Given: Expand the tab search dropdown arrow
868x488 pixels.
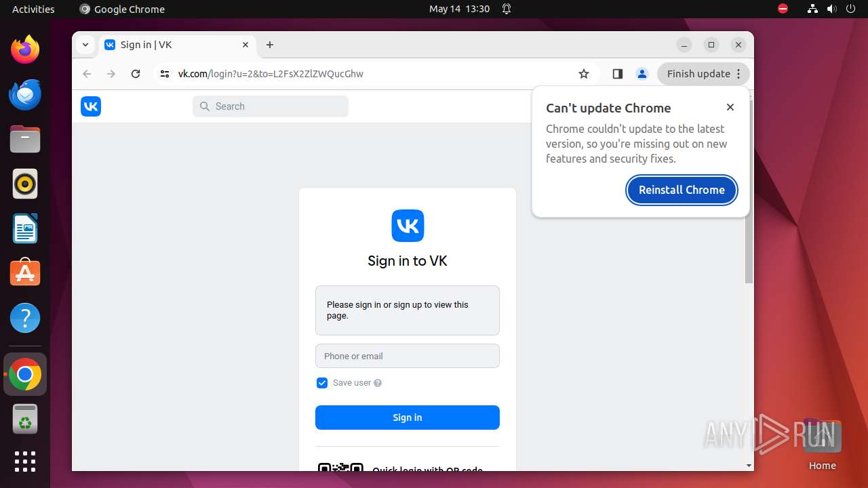Looking at the screenshot, I should tap(85, 45).
